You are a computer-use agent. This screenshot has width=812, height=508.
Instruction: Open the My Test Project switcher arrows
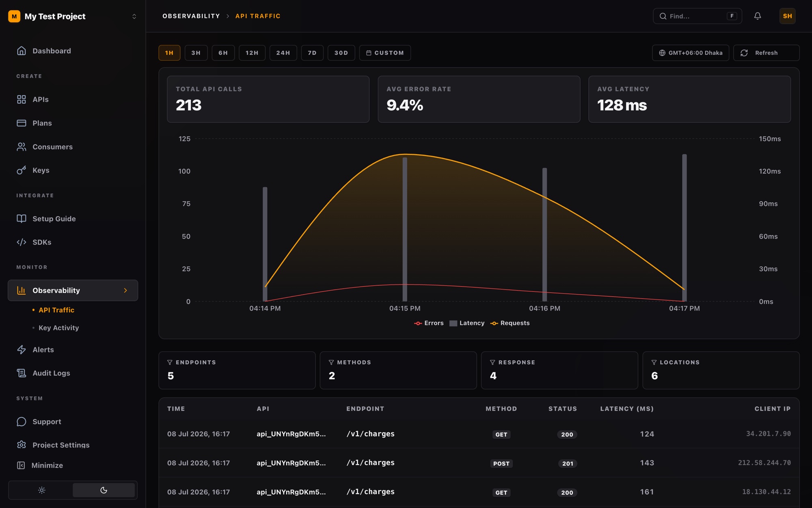[134, 16]
